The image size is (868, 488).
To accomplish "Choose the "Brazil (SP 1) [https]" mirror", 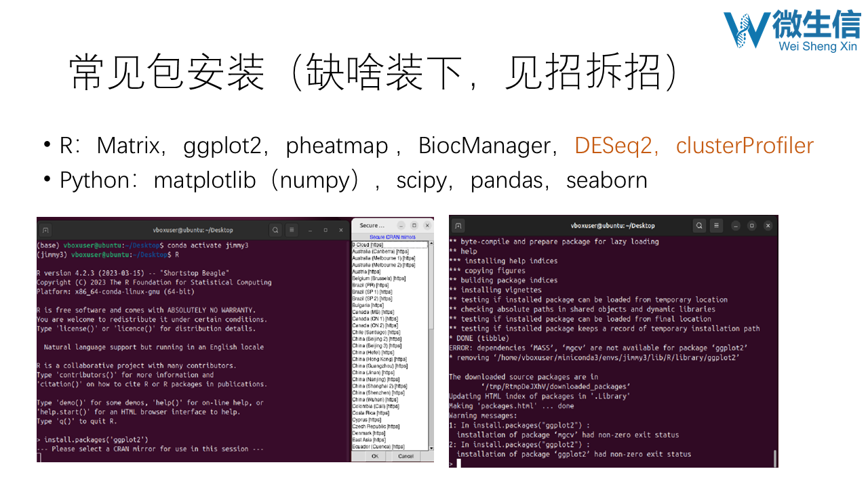I will tap(389, 292).
